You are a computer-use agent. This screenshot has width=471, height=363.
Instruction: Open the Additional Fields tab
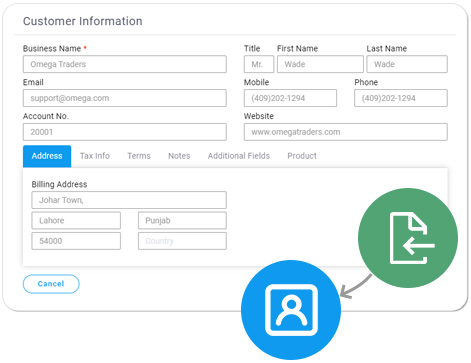(x=239, y=156)
